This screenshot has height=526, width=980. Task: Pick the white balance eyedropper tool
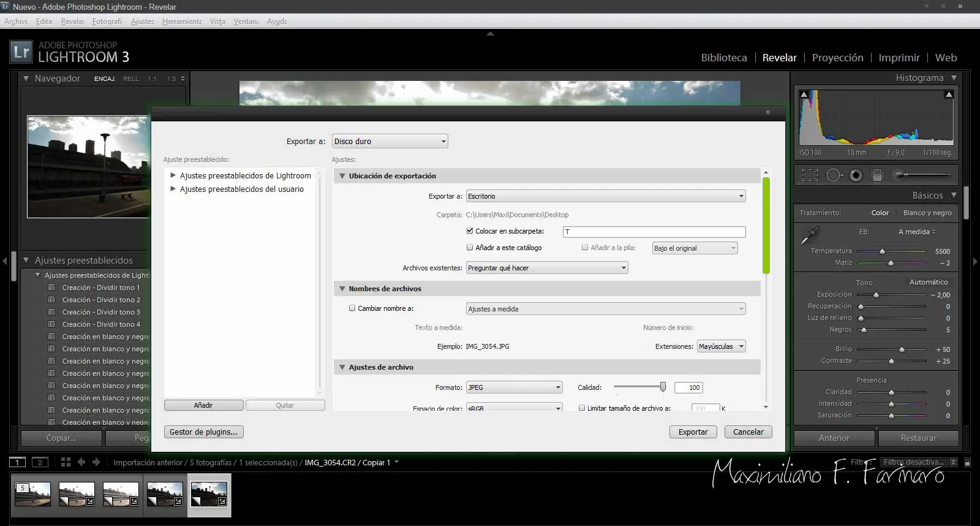(810, 235)
